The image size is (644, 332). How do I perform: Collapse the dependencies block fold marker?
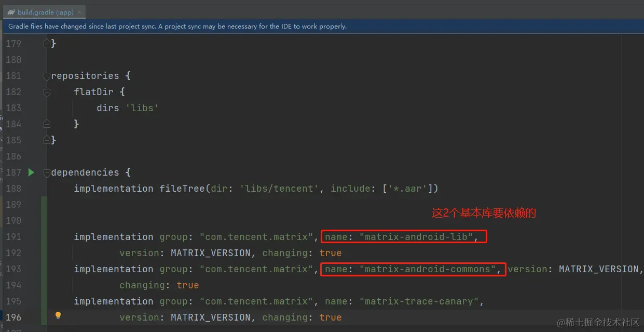tap(47, 172)
